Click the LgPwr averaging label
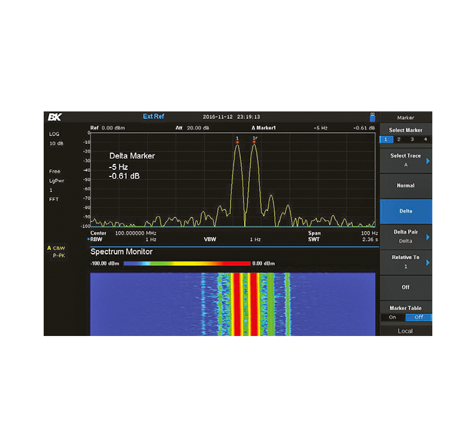Image resolution: width=476 pixels, height=448 pixels. 57,180
